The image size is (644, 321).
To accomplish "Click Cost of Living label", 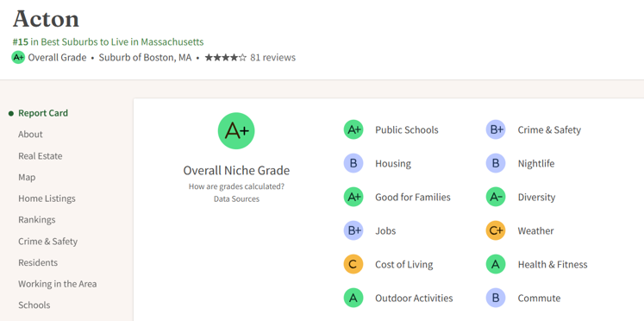I will tap(403, 264).
